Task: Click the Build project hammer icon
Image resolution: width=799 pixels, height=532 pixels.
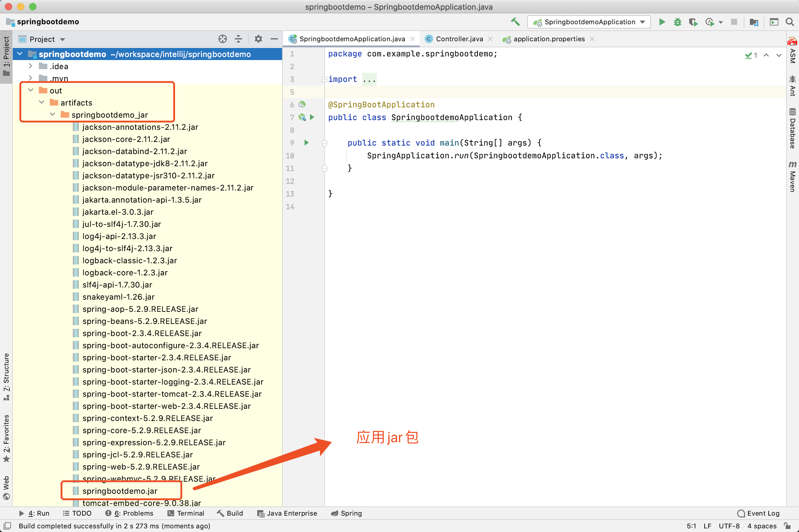Action: pyautogui.click(x=515, y=22)
